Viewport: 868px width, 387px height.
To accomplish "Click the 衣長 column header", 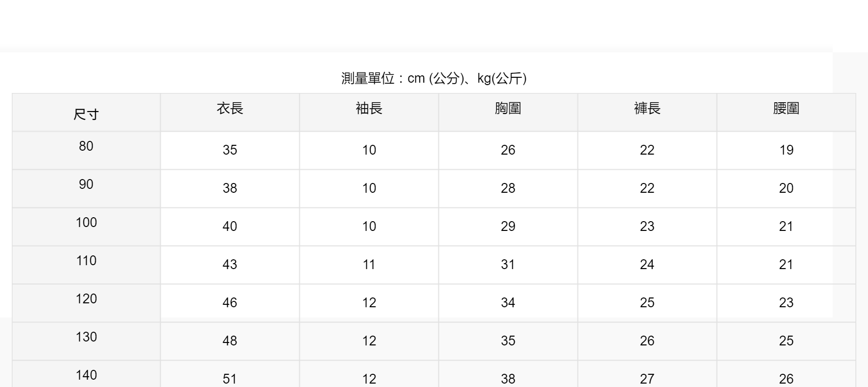I will click(230, 108).
